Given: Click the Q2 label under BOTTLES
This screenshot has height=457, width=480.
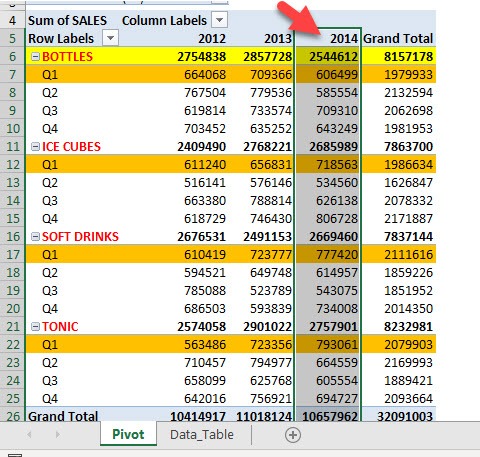Looking at the screenshot, I should click(x=50, y=93).
